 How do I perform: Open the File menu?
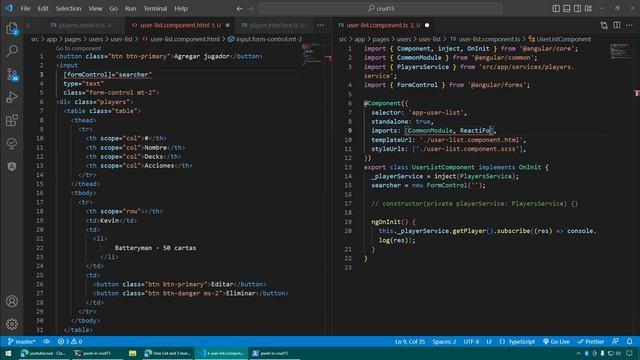point(25,9)
